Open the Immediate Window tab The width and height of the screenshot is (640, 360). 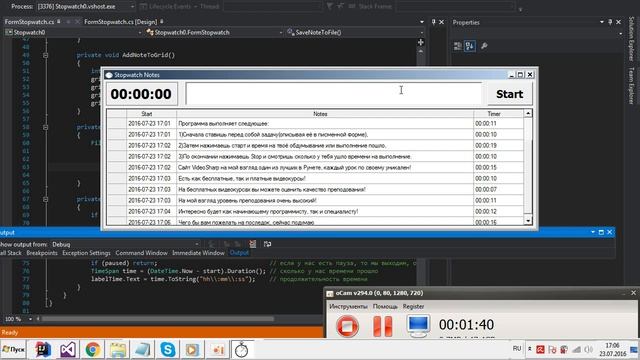click(198, 253)
